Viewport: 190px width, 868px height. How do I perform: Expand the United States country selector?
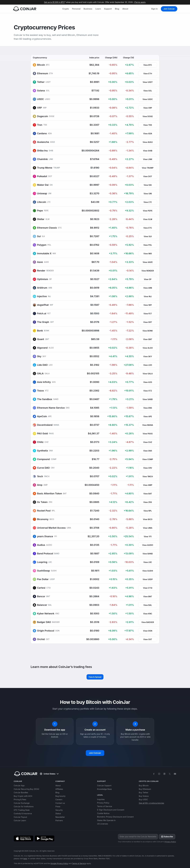pyautogui.click(x=49, y=774)
